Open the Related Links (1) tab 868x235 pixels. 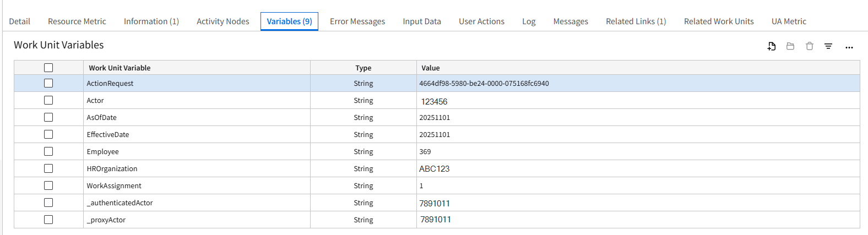(636, 21)
